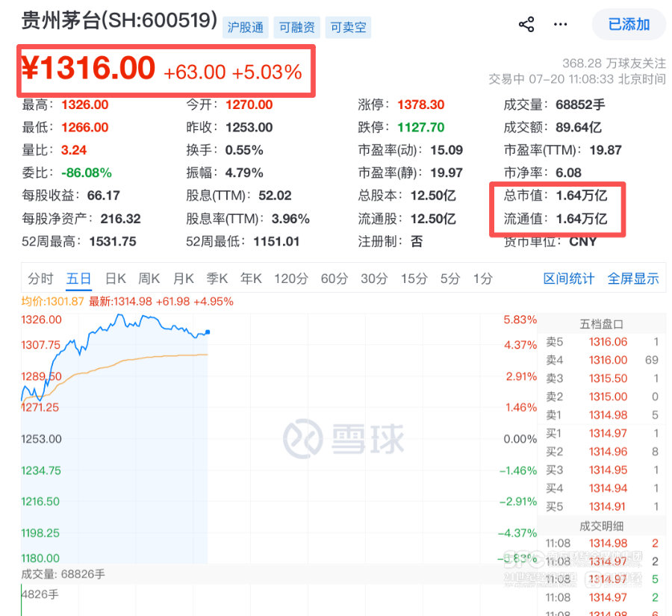672x616 pixels.
Task: Click the 市盈率(TTM) value 19.87
Action: click(x=606, y=150)
